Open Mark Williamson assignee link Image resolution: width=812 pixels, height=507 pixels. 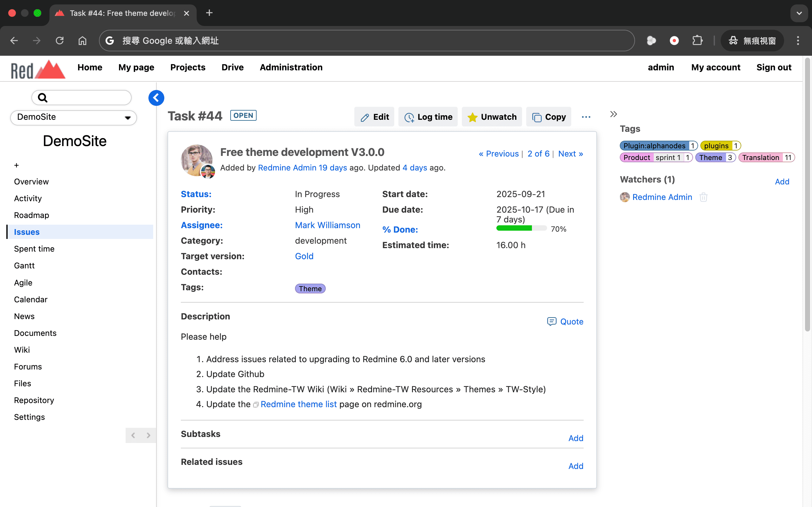[x=327, y=225]
